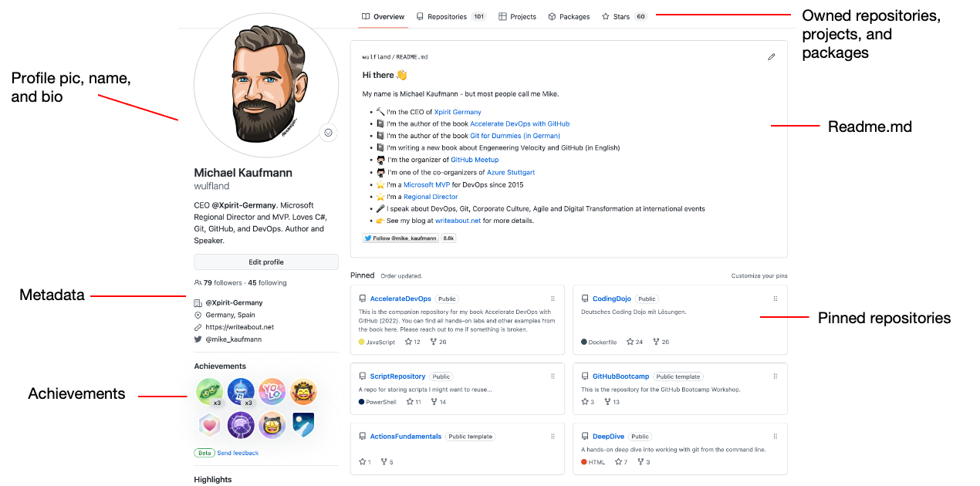Open the writeabout.net blog link in README
The width and height of the screenshot is (980, 486).
point(458,221)
